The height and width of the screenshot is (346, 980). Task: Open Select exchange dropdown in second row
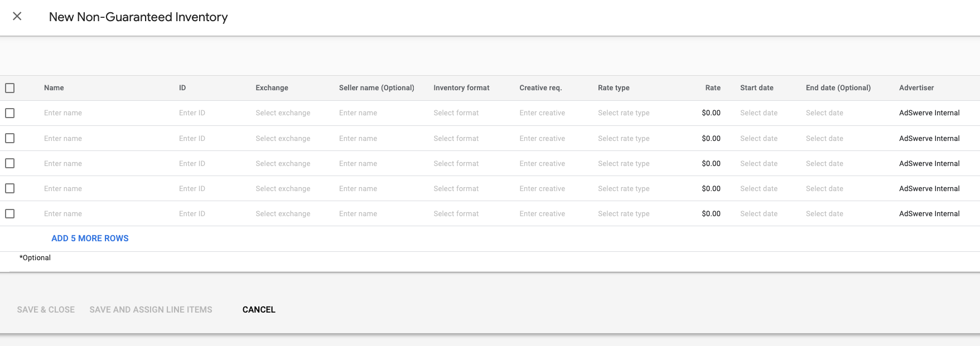pos(283,138)
